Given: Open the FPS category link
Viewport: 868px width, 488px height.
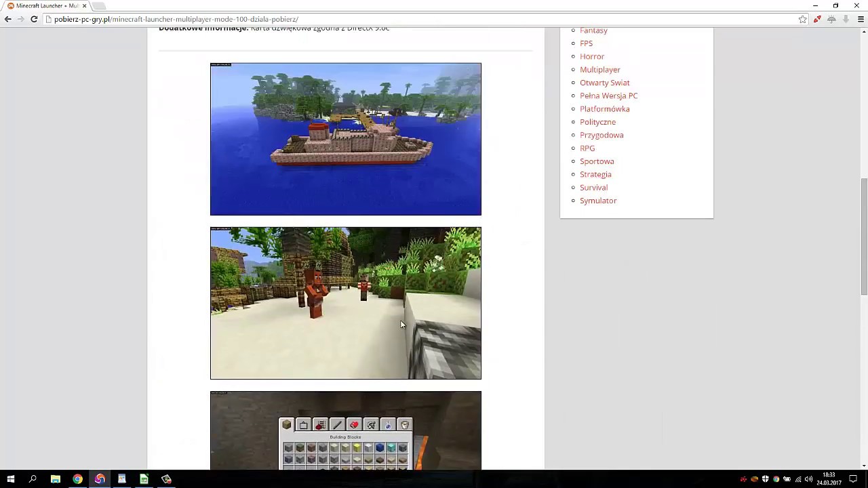Looking at the screenshot, I should [x=586, y=43].
